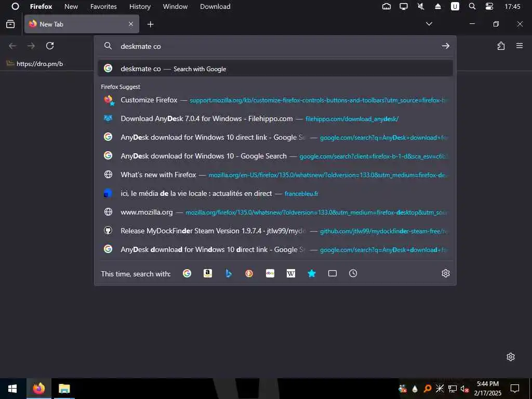This screenshot has width=532, height=399.
Task: Click the game controller icon in top bar
Action: (x=387, y=6)
